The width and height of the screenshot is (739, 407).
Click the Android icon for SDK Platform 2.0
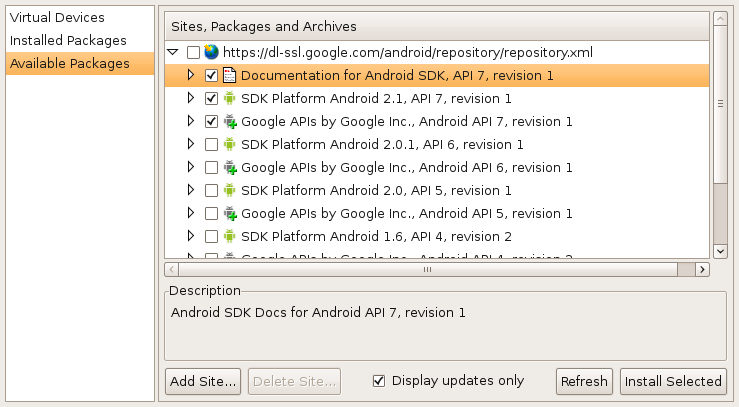tap(230, 190)
